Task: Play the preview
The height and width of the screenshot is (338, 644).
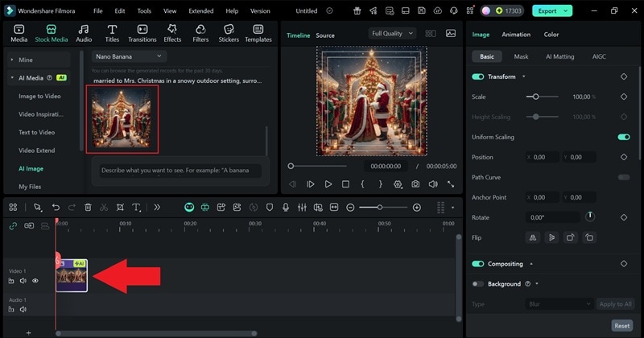Action: tap(328, 184)
